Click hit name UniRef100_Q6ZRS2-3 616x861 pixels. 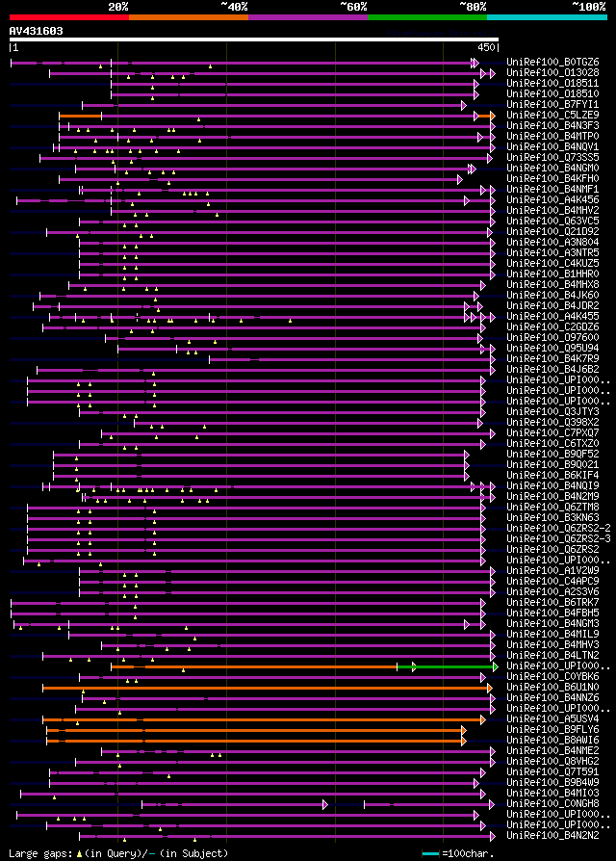point(558,539)
